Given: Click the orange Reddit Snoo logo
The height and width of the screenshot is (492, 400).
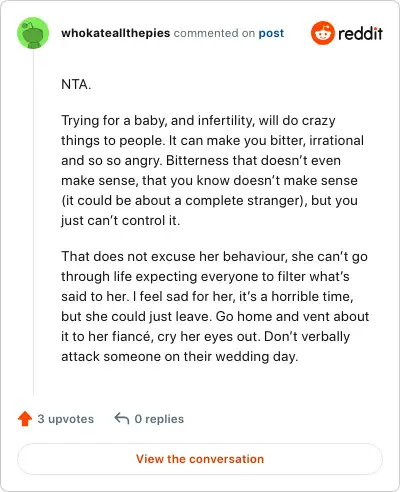Looking at the screenshot, I should 322,33.
